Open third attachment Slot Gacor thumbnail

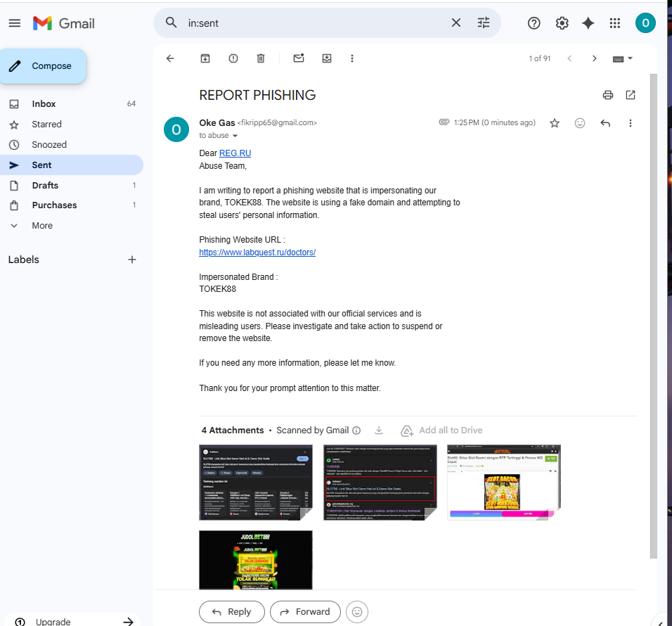pyautogui.click(x=504, y=483)
